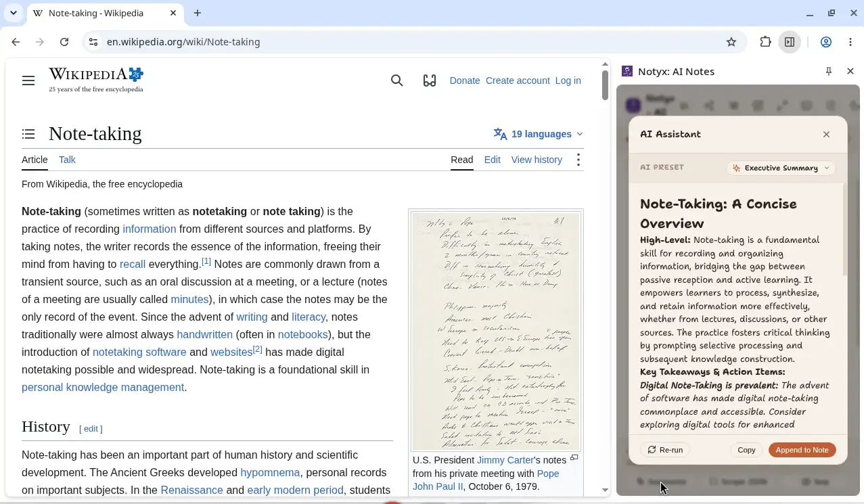Screen dimensions: 864x504
Task: Click the History section edit link
Action: pos(91,428)
